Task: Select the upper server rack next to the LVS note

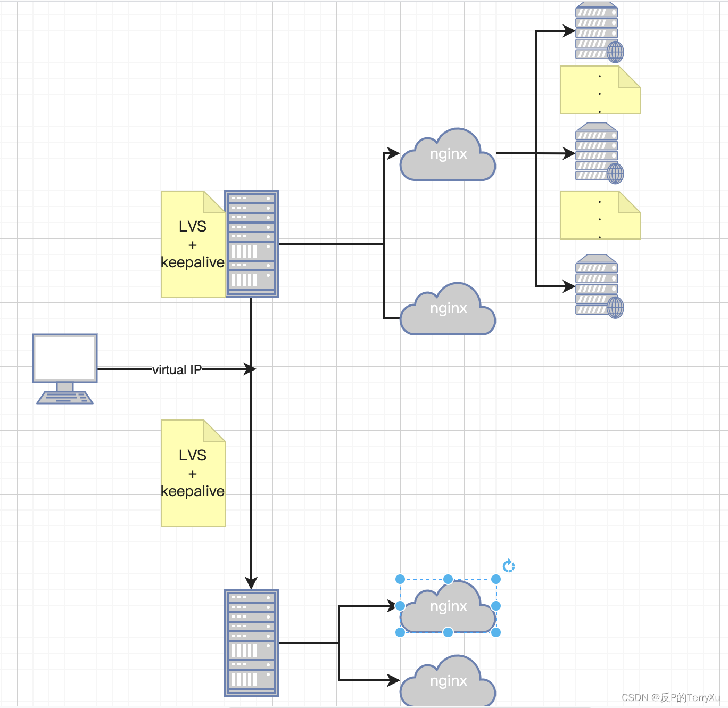Action: pos(251,244)
